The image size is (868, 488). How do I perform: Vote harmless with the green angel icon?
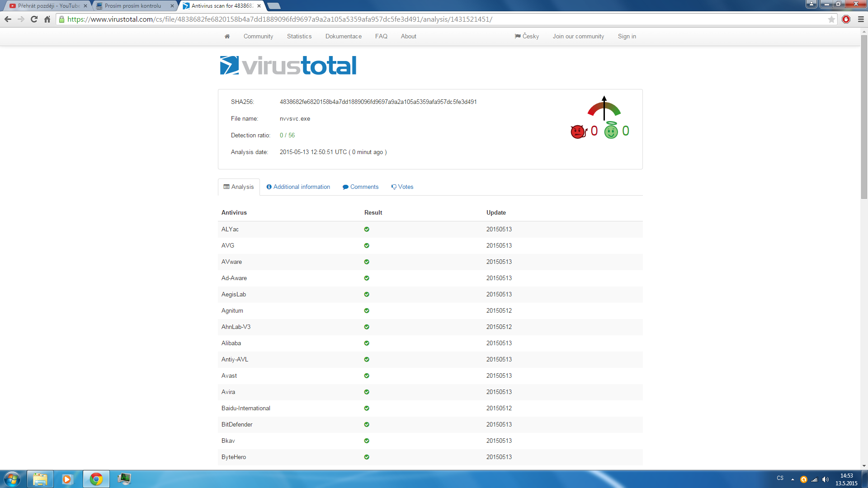pyautogui.click(x=611, y=130)
